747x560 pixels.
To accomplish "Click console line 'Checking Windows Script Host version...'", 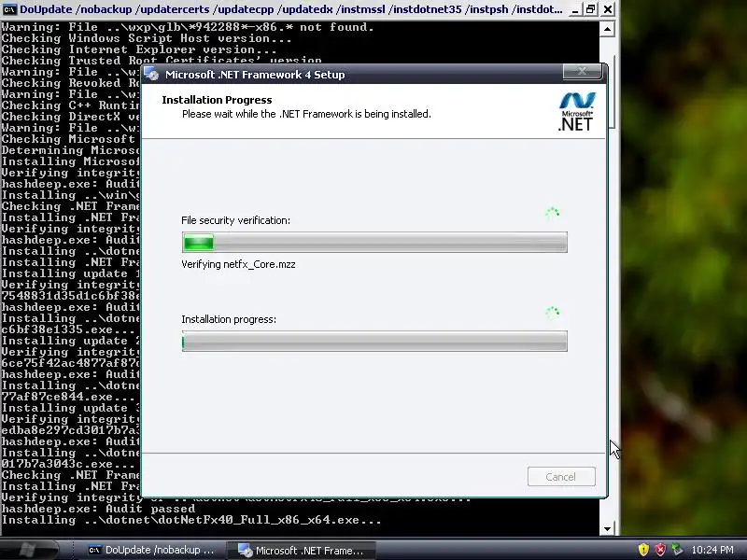I will click(x=147, y=38).
